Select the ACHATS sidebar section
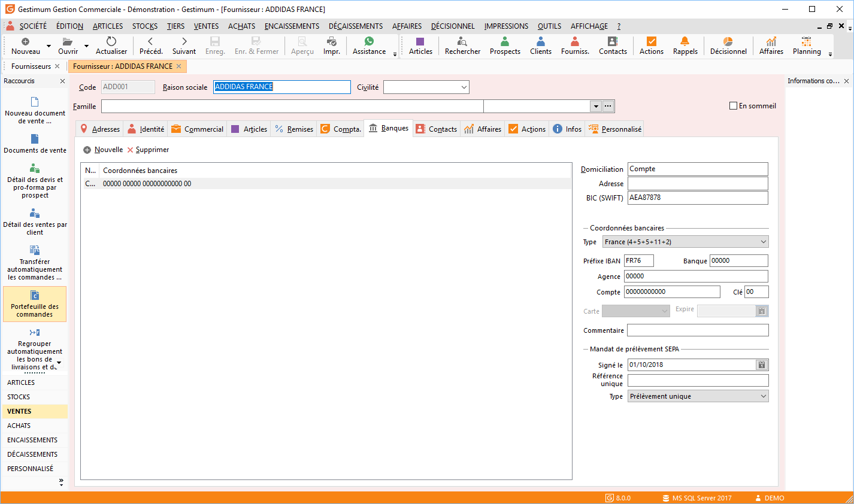Image resolution: width=854 pixels, height=504 pixels. (34, 426)
